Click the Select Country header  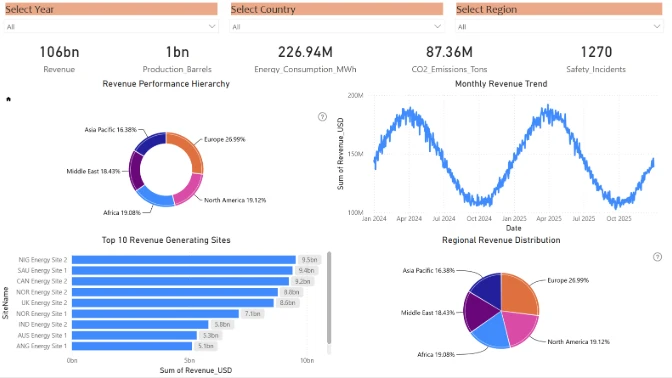click(336, 9)
